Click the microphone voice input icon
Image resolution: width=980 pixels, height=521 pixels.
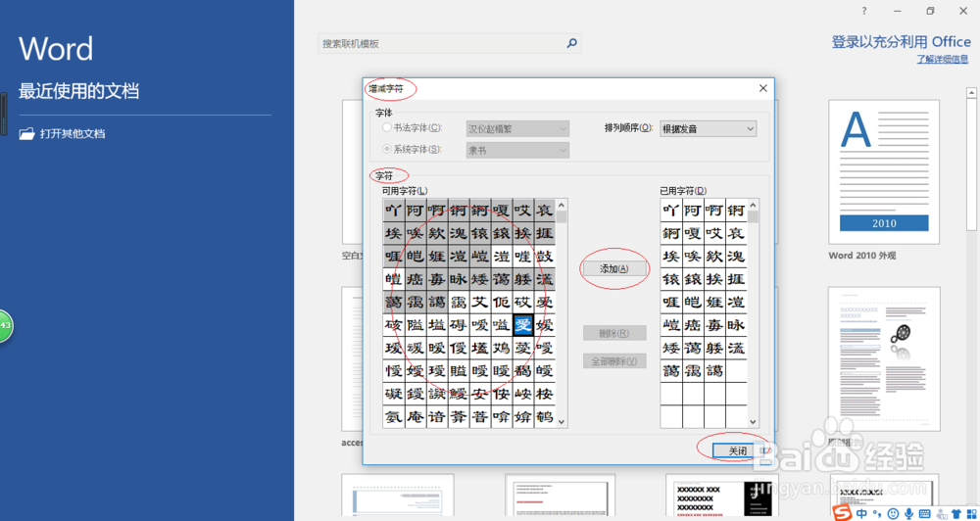tap(909, 513)
